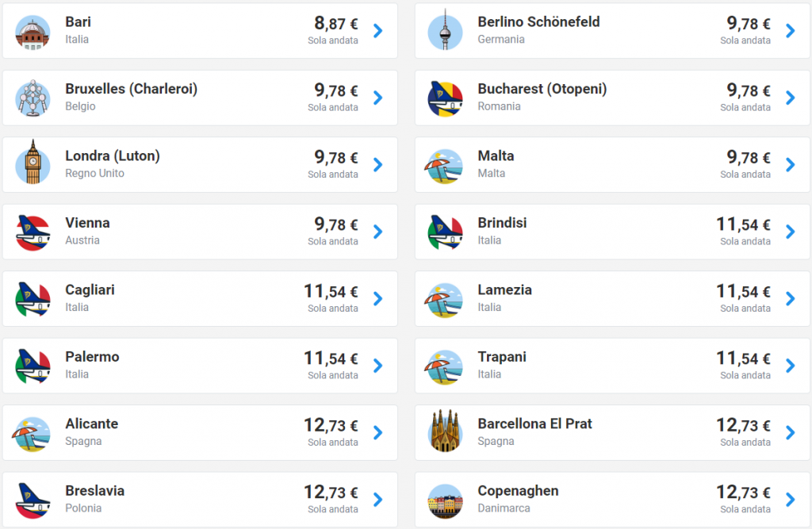This screenshot has width=812, height=529.
Task: Expand Breslavia using its right chevron
Action: click(x=378, y=500)
